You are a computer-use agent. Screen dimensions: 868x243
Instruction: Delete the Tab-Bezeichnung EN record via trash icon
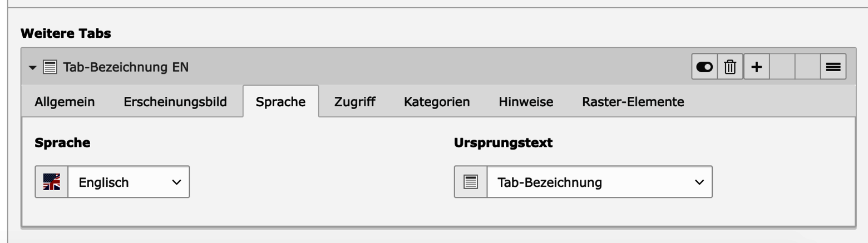730,67
